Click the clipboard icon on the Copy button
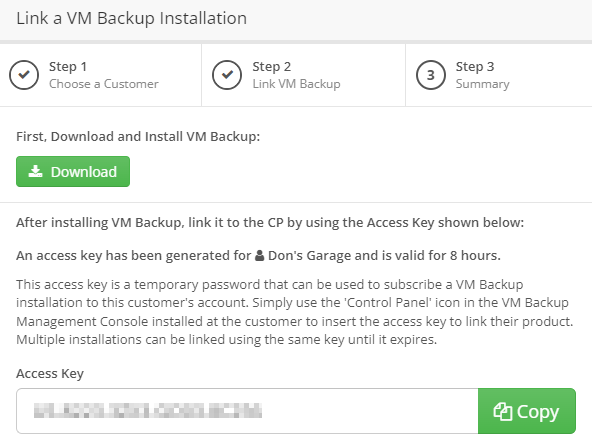The image size is (592, 440). pyautogui.click(x=503, y=411)
